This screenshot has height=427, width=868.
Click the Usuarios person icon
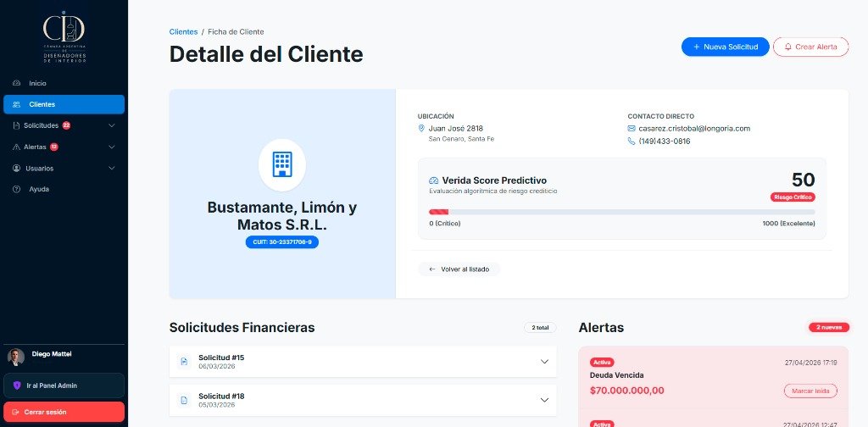[17, 168]
